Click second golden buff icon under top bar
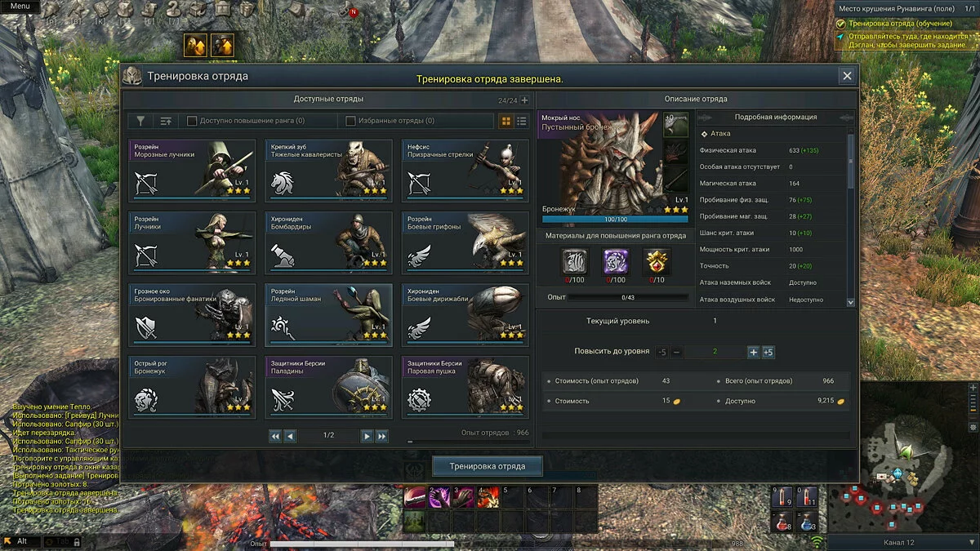The image size is (980, 551). (222, 46)
